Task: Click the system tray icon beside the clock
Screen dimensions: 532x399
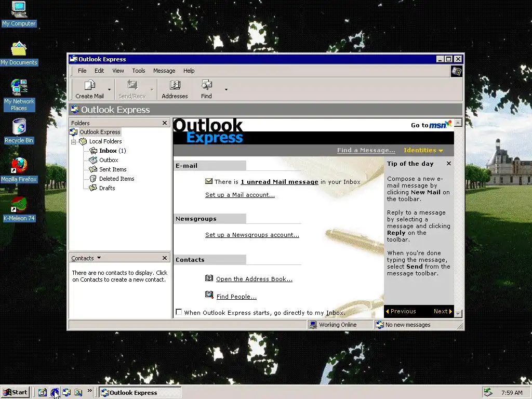Action: point(488,393)
